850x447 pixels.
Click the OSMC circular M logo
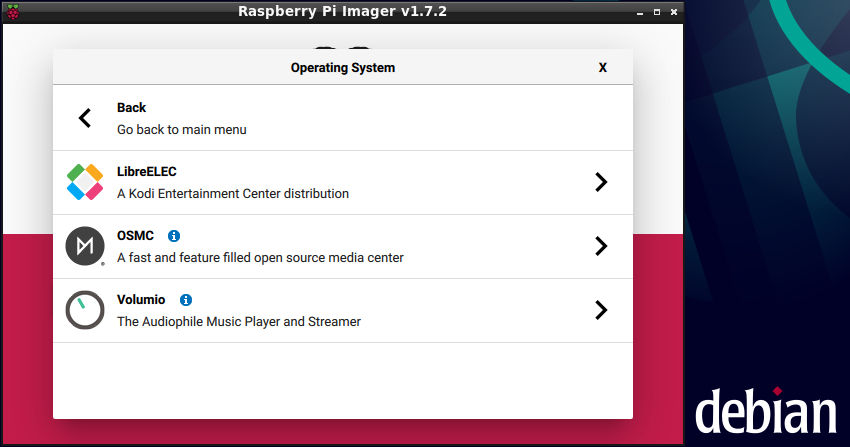[85, 246]
